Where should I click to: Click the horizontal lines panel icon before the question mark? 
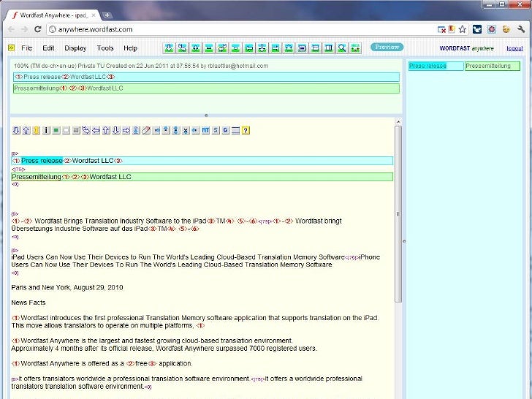tap(235, 130)
